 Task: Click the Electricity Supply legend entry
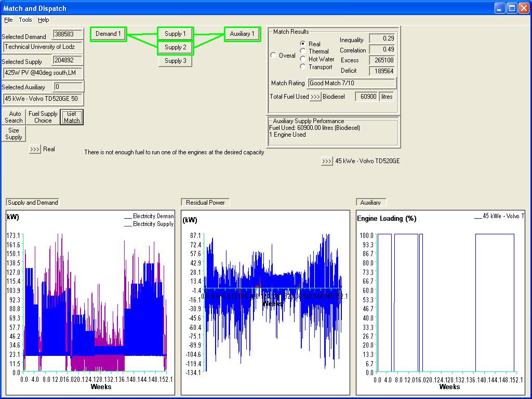[149, 224]
